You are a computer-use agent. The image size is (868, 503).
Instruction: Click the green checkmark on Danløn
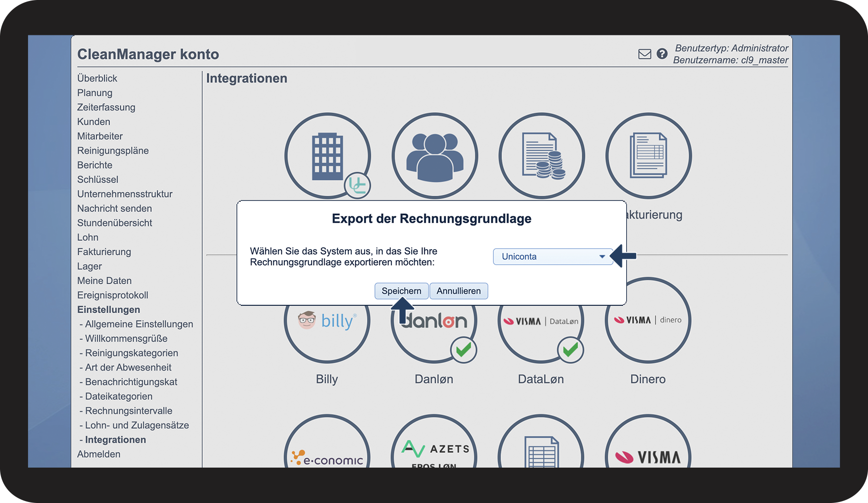point(463,350)
